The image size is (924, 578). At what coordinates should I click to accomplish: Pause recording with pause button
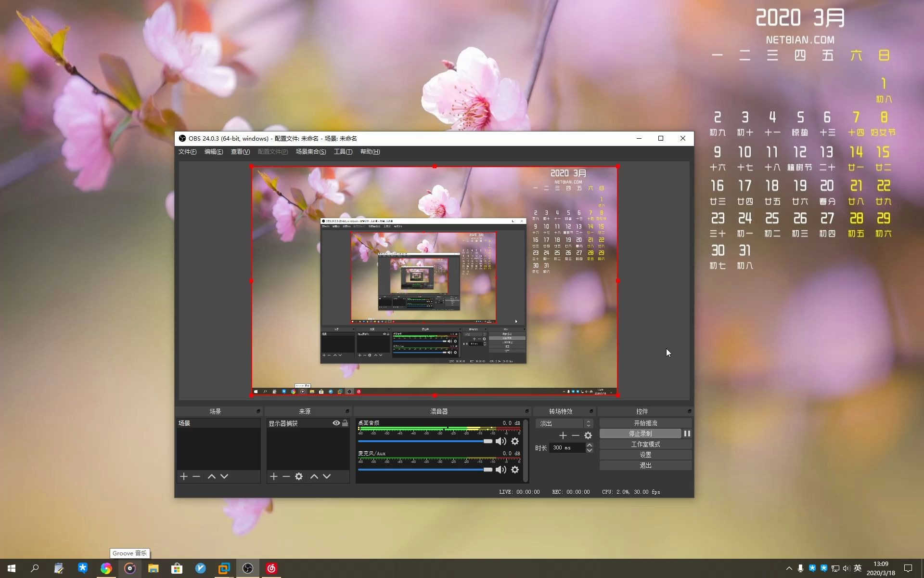pyautogui.click(x=687, y=433)
